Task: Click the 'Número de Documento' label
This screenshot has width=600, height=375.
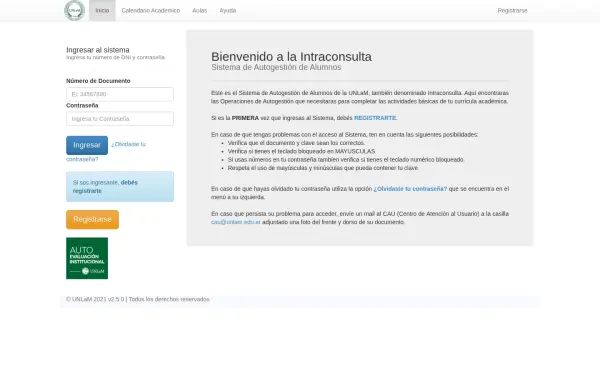Action: pyautogui.click(x=98, y=81)
